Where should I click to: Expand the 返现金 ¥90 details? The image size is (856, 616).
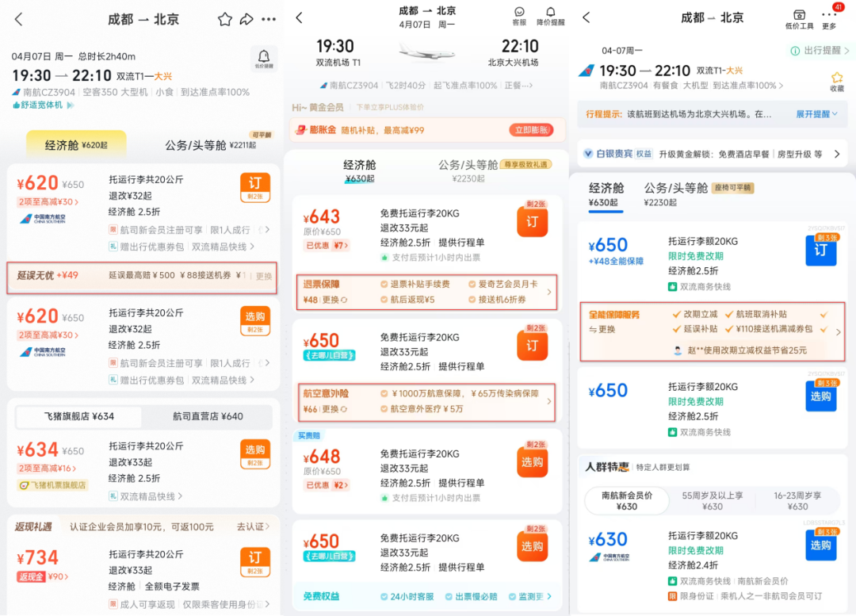43,576
